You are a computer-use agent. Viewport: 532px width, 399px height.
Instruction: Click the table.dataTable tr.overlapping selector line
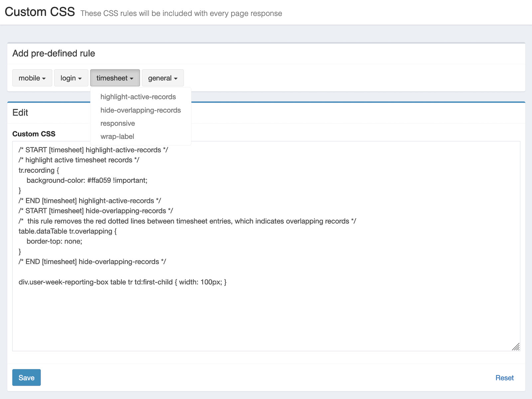tap(67, 231)
